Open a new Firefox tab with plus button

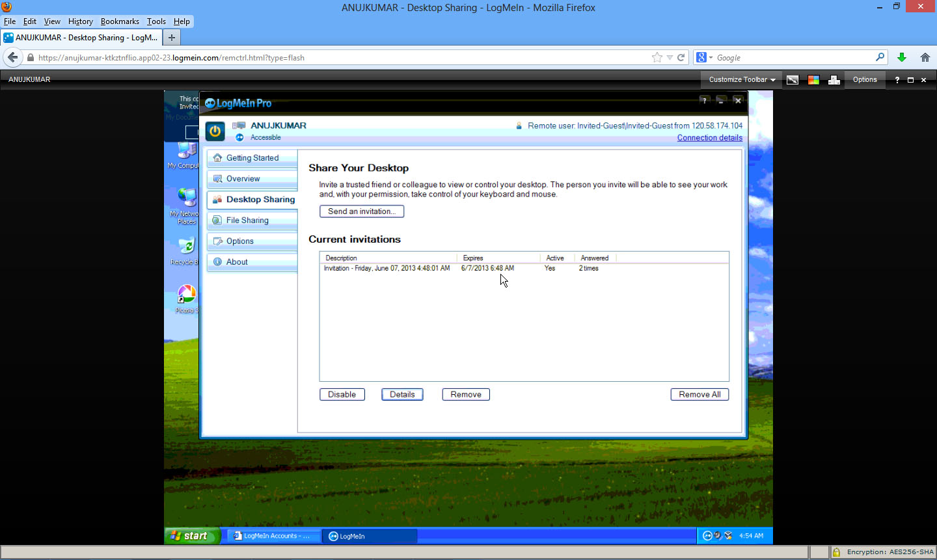point(172,37)
